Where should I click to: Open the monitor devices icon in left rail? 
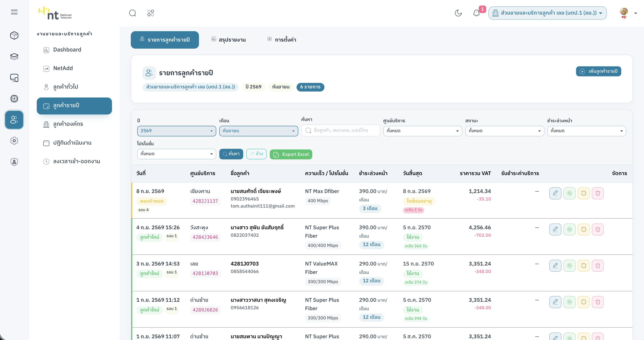click(14, 78)
